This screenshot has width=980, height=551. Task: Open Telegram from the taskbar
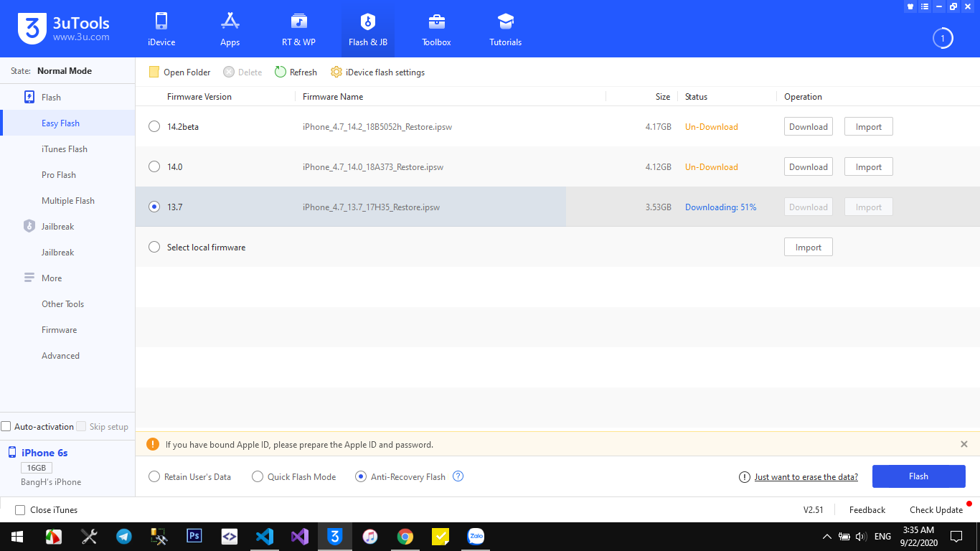click(x=124, y=536)
